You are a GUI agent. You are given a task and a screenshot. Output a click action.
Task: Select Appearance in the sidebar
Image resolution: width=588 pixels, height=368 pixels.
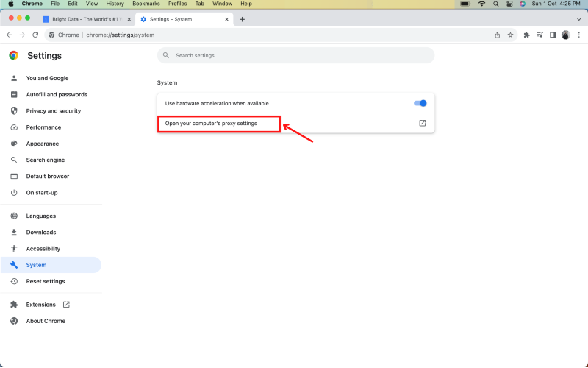click(x=42, y=144)
